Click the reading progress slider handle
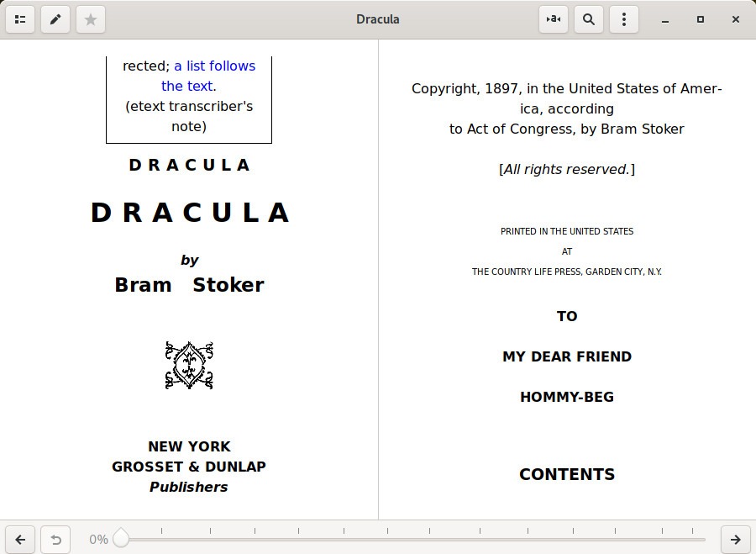The width and height of the screenshot is (756, 554). (x=121, y=539)
